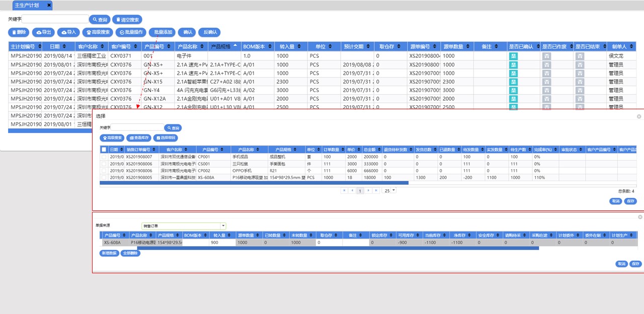Viewport: 644px width, 314px height.
Task: Click 保存 in the 单据来源 dialog
Action: tap(636, 264)
